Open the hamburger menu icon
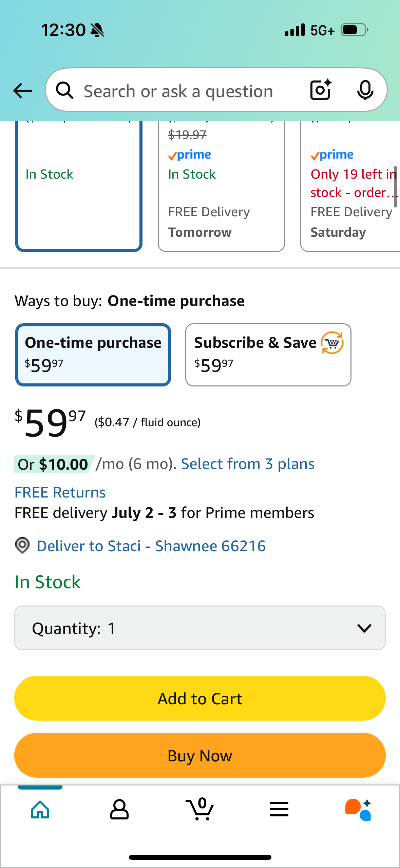400x868 pixels. point(279,810)
